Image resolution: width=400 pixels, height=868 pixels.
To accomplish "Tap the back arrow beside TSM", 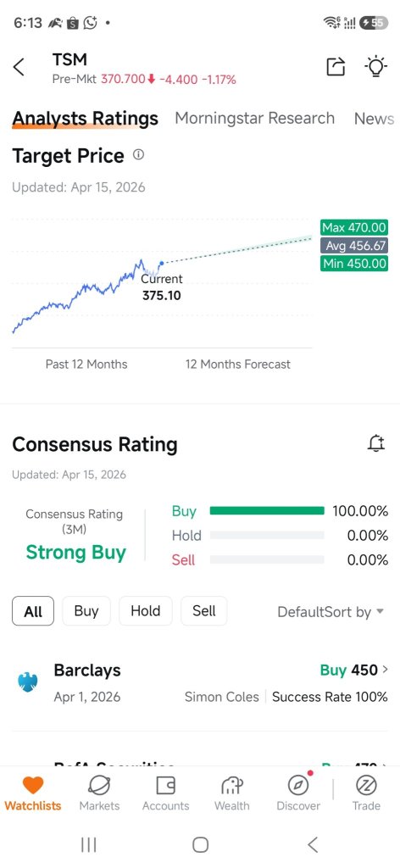I will tap(19, 68).
